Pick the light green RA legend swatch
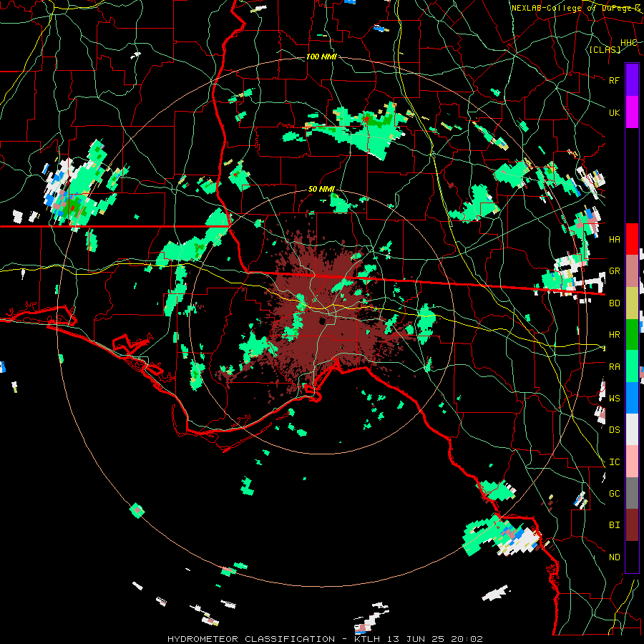Image resolution: width=644 pixels, height=644 pixels. 632,366
